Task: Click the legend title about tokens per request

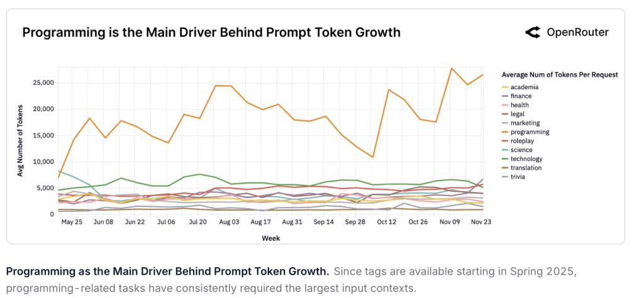Action: tap(560, 75)
